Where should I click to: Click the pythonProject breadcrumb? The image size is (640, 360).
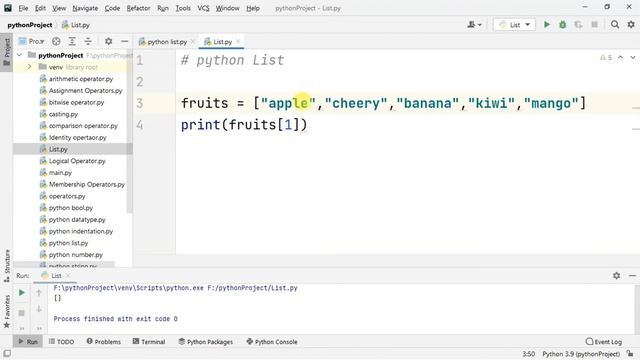29,25
